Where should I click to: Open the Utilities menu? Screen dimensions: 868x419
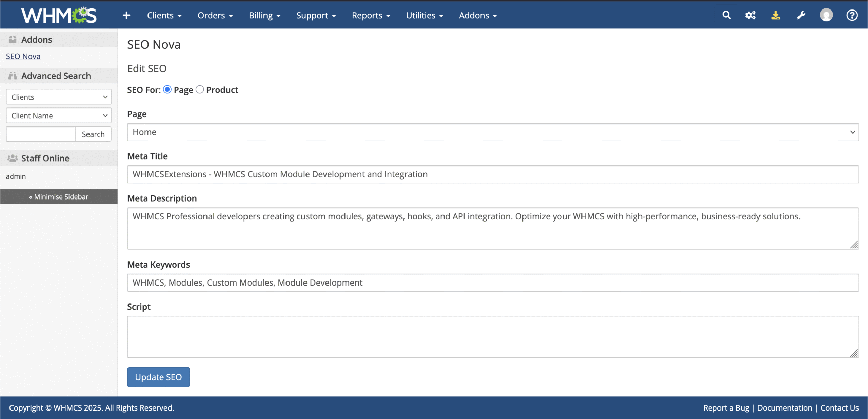425,15
